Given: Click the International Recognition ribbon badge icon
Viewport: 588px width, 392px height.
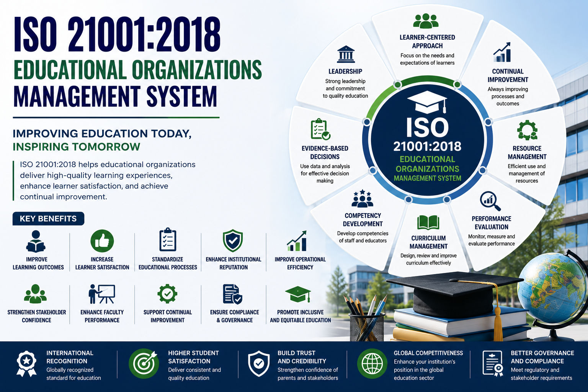Looking at the screenshot, I should [26, 364].
